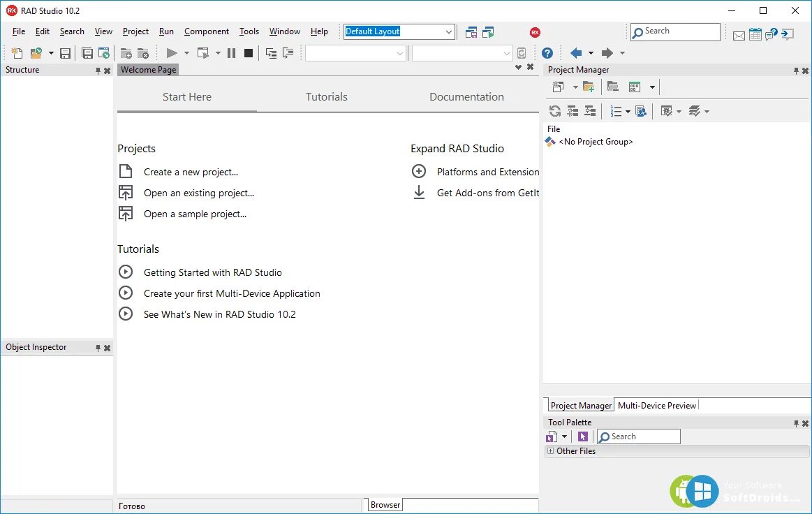Click the Save All double-floppy icon
The width and height of the screenshot is (812, 514).
pos(87,53)
